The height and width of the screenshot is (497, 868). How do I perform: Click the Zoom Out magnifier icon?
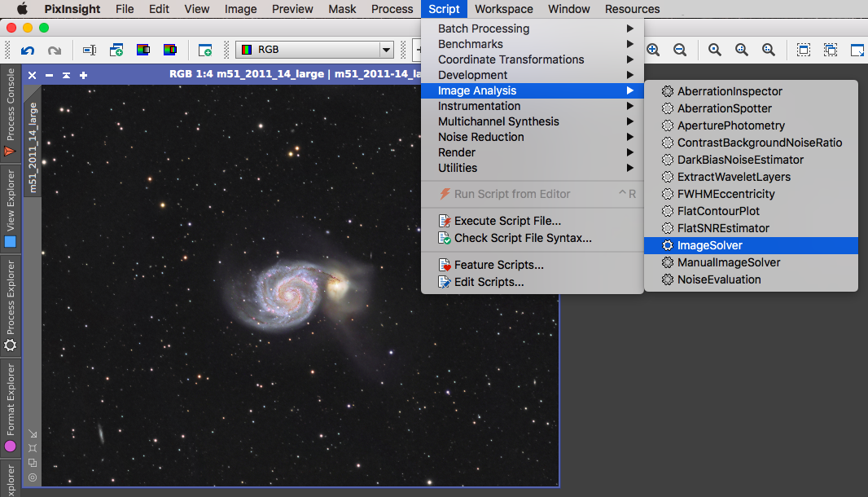click(680, 51)
